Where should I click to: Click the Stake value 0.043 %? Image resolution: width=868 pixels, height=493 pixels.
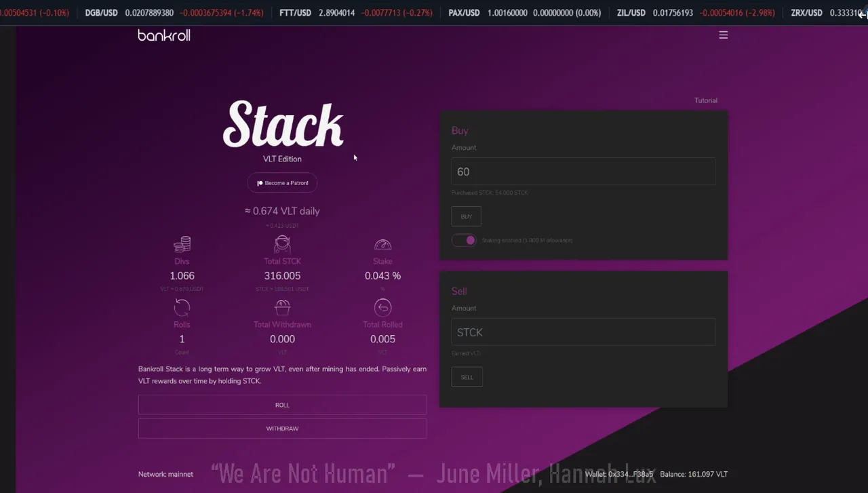pyautogui.click(x=382, y=276)
